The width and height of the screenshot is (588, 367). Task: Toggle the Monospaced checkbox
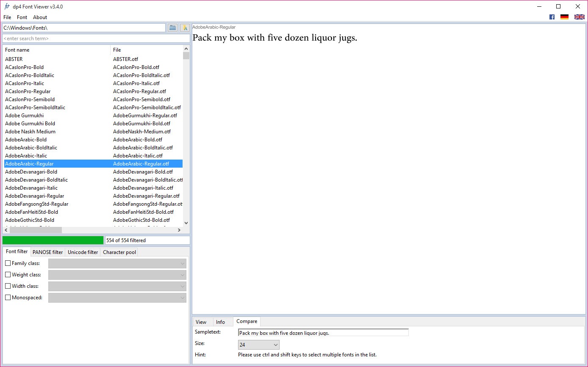(x=8, y=298)
